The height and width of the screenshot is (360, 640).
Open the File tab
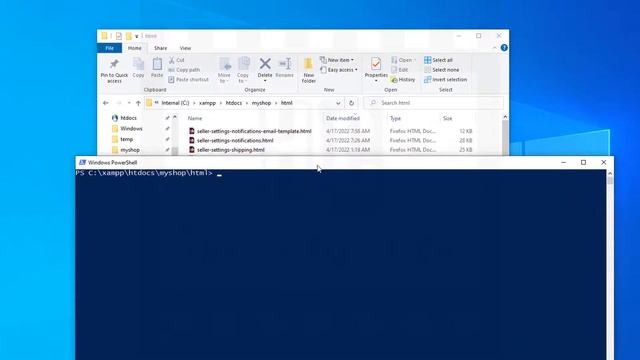(x=109, y=48)
